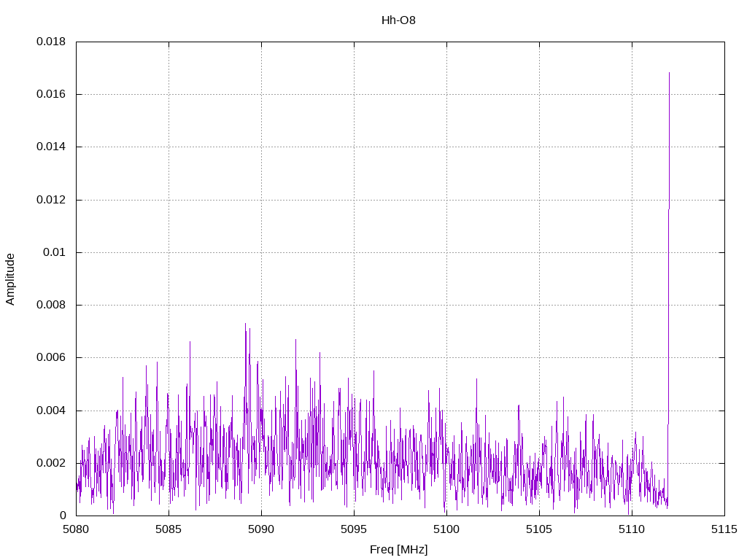The image size is (747, 560).
Task: Click the y-axis tick label 0.002
Action: pos(51,463)
